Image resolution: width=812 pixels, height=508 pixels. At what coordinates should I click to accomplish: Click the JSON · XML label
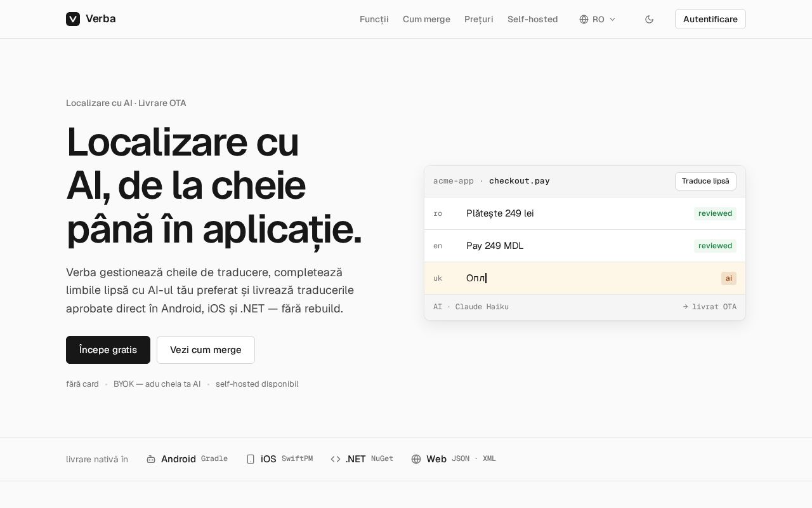click(474, 459)
